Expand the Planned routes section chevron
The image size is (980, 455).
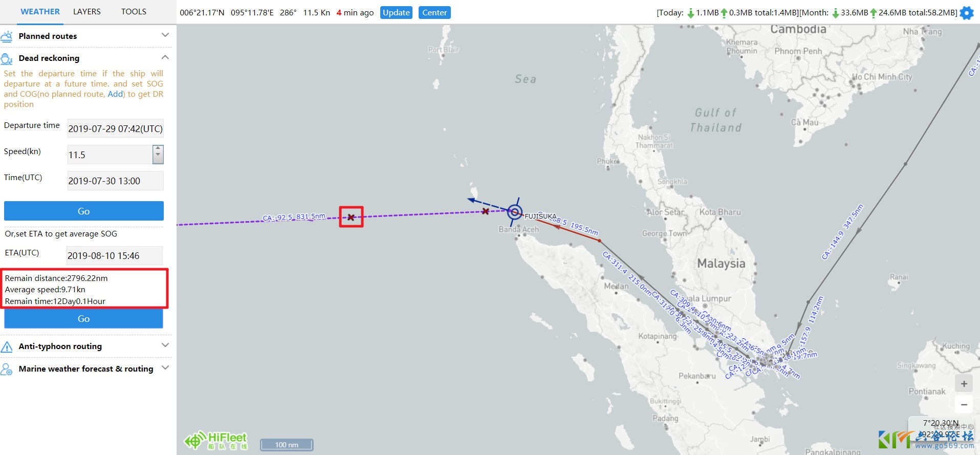tap(165, 35)
